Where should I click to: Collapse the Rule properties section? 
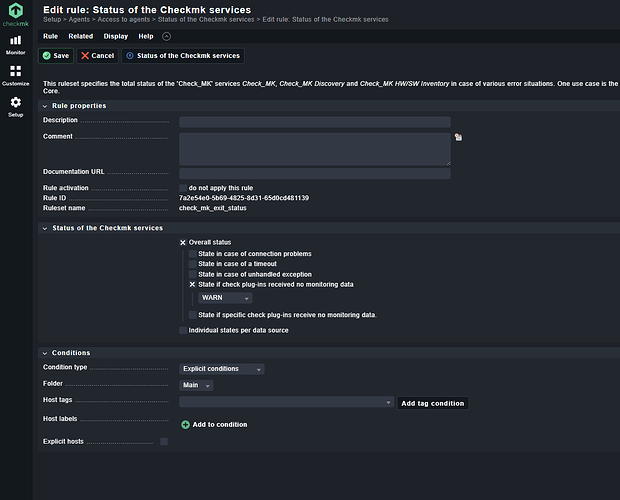click(45, 106)
